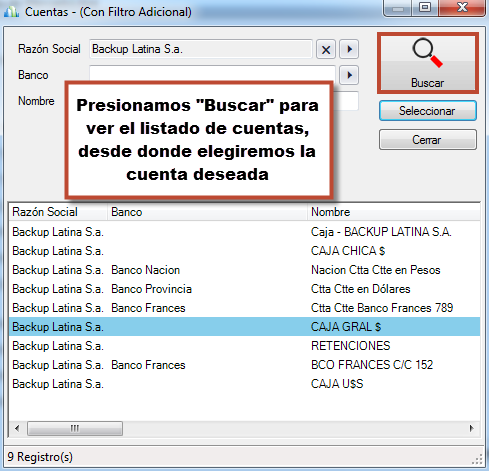This screenshot has height=471, width=489.
Task: Click horizontal scrollbar left arrow
Action: coord(17,428)
